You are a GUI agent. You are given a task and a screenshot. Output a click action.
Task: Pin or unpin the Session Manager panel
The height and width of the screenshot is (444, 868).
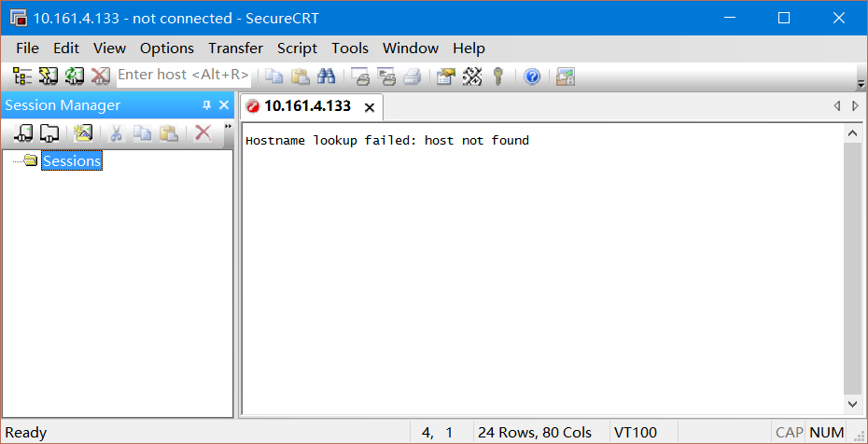(206, 105)
